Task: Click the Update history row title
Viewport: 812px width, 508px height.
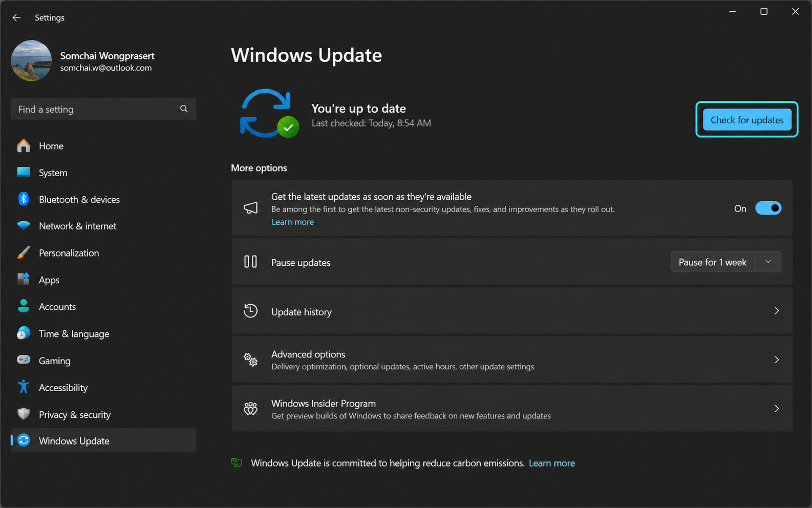Action: click(302, 312)
